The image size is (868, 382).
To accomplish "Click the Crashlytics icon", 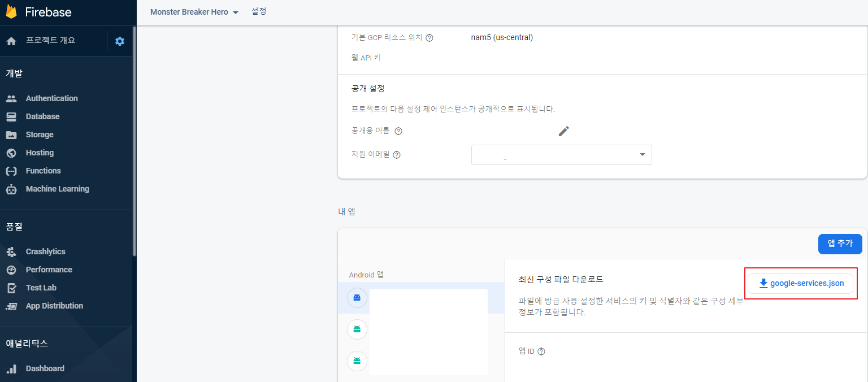I will 11,251.
